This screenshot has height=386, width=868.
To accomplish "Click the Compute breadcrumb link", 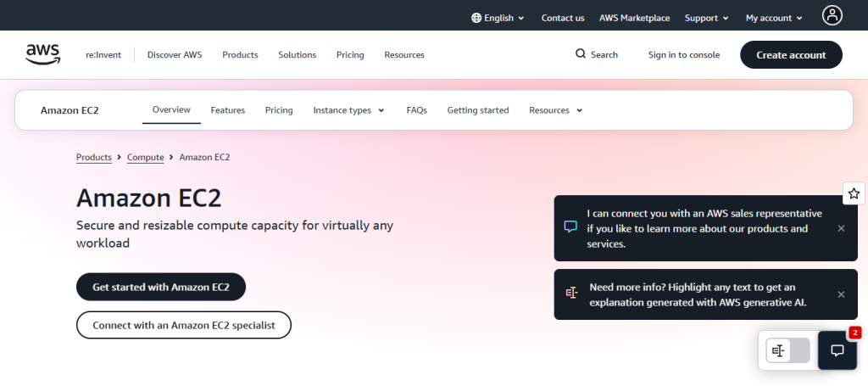I will 146,157.
